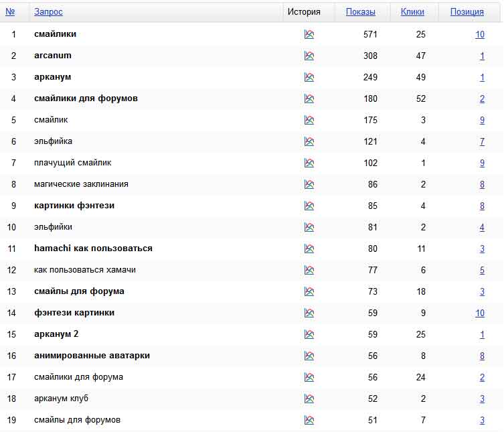
Task: Open history icon for магические заклинания
Action: [x=309, y=184]
